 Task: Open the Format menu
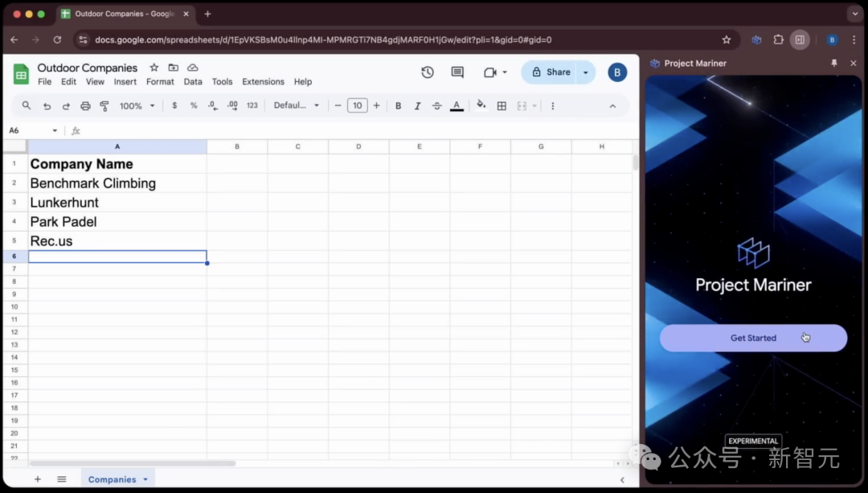click(160, 82)
